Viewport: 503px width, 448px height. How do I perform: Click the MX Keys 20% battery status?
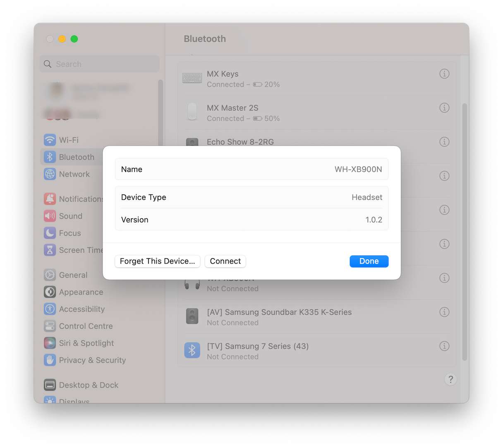coord(266,84)
